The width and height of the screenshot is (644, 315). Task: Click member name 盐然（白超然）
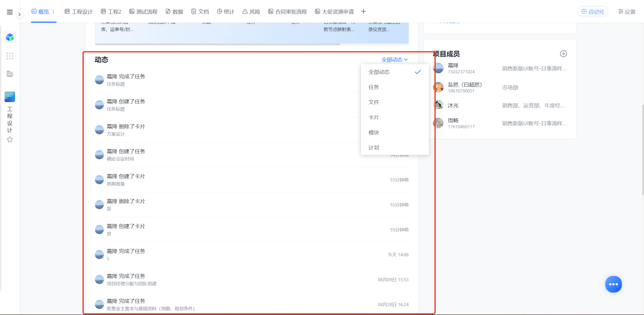(x=465, y=84)
